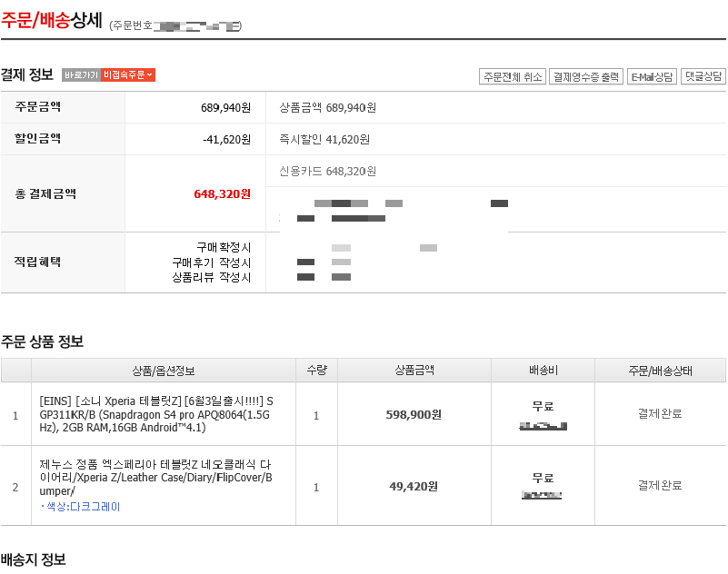Image resolution: width=728 pixels, height=574 pixels.
Task: Click the 상품금액 column header
Action: (414, 371)
